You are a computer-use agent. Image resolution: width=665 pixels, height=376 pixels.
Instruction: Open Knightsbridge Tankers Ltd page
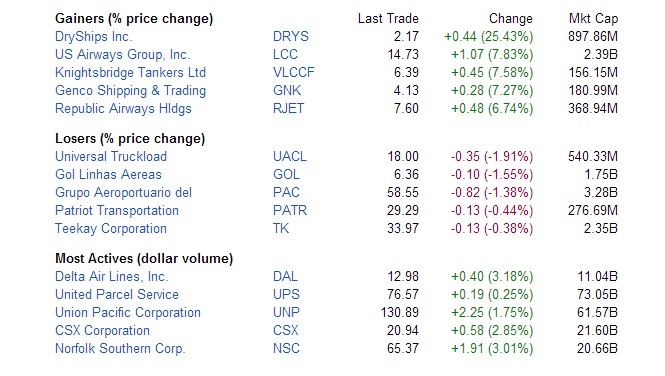pos(130,73)
